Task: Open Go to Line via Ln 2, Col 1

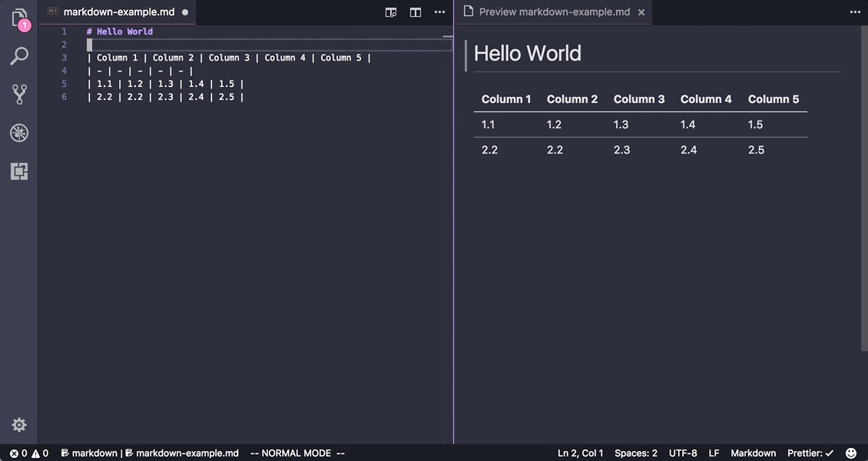Action: coord(578,453)
